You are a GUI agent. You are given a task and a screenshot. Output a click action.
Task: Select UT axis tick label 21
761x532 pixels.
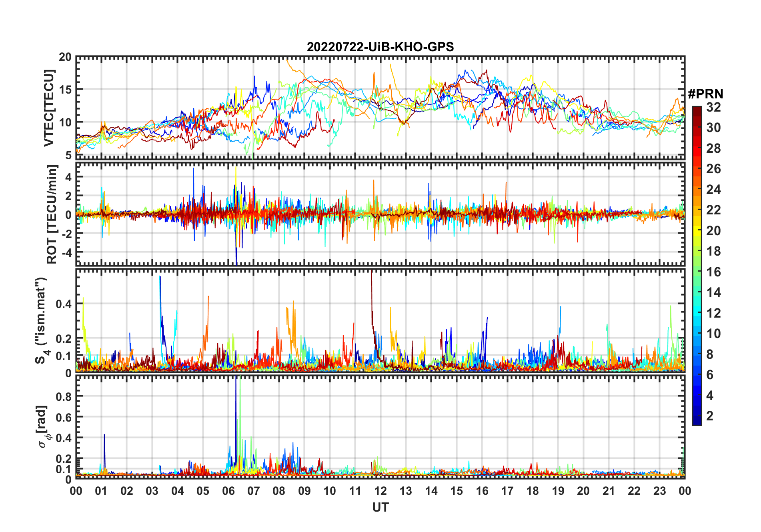coord(609,491)
